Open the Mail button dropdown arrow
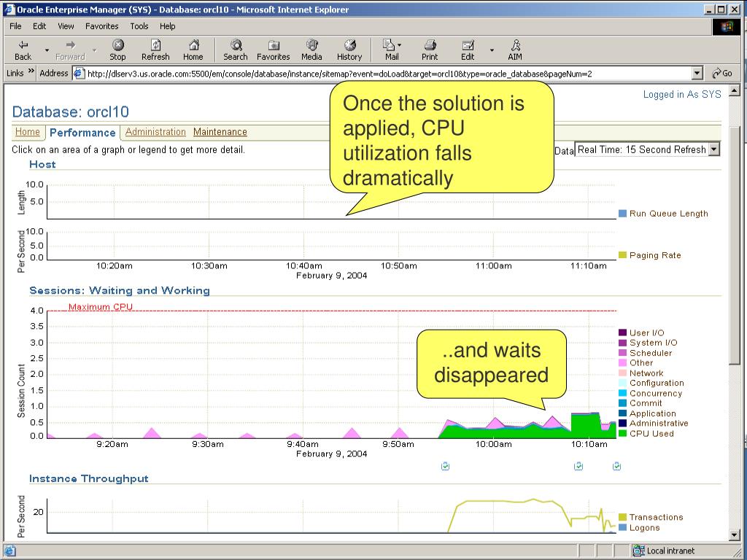747x560 pixels. (399, 44)
